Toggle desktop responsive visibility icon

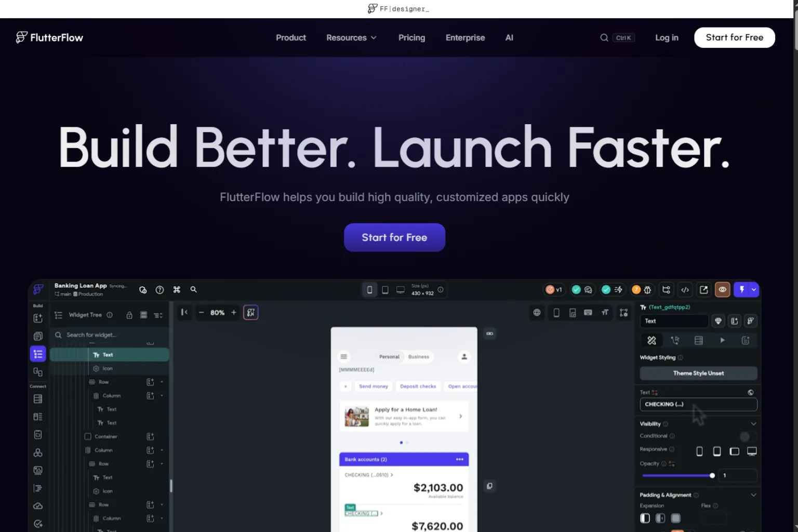[752, 451]
